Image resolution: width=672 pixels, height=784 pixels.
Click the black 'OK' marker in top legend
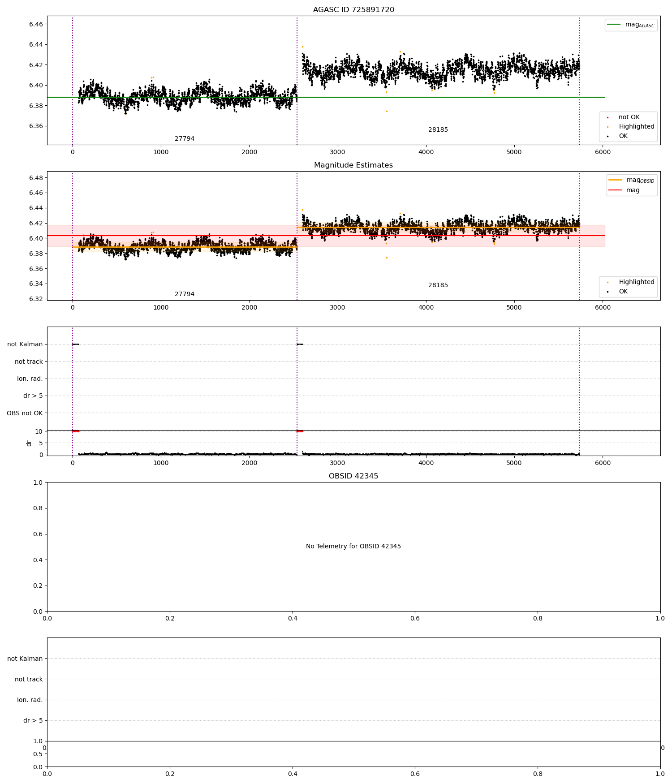point(607,136)
